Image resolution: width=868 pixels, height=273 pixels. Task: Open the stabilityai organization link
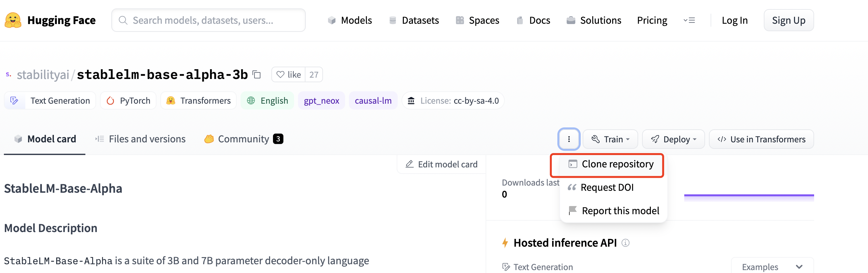(43, 74)
